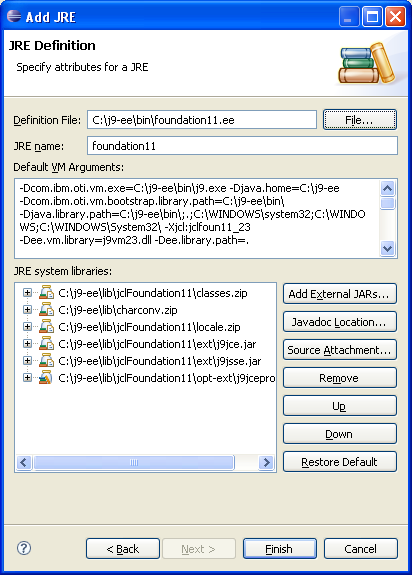Open the help question mark icon
Viewport: 412px width, 575px height.
(24, 548)
